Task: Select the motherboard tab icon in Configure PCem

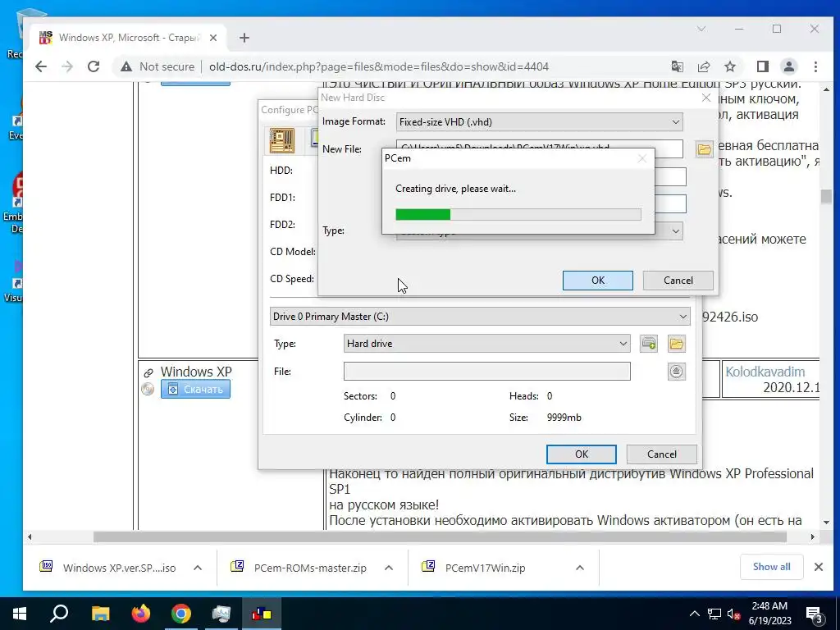Action: (x=282, y=141)
